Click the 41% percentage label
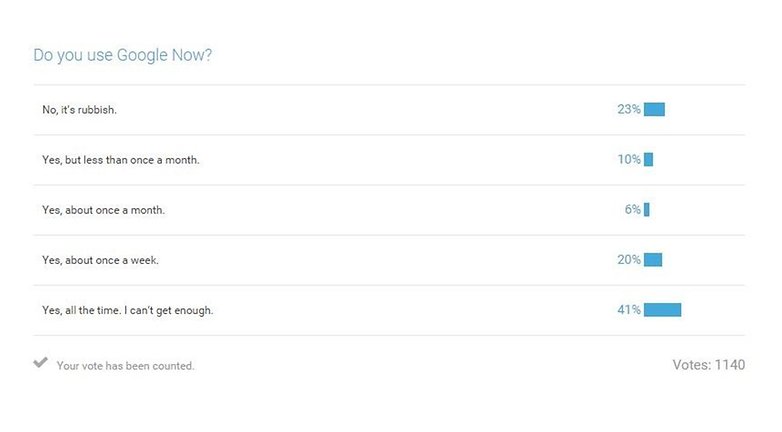This screenshot has width=782, height=432. point(629,310)
